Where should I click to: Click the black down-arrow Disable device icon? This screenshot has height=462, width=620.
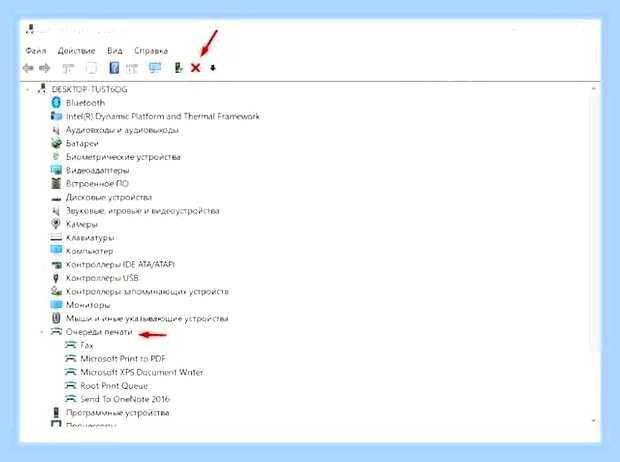(213, 68)
